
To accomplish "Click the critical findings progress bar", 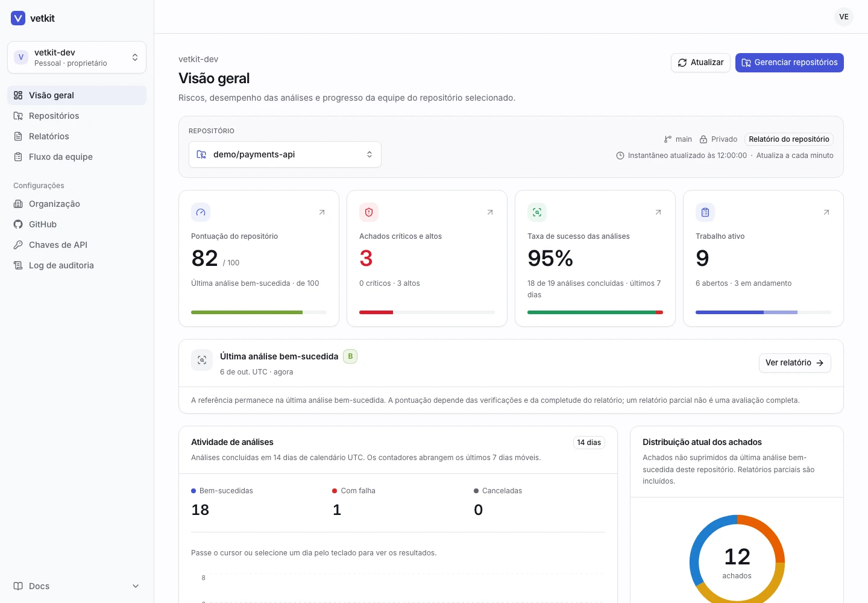I will 427,312.
